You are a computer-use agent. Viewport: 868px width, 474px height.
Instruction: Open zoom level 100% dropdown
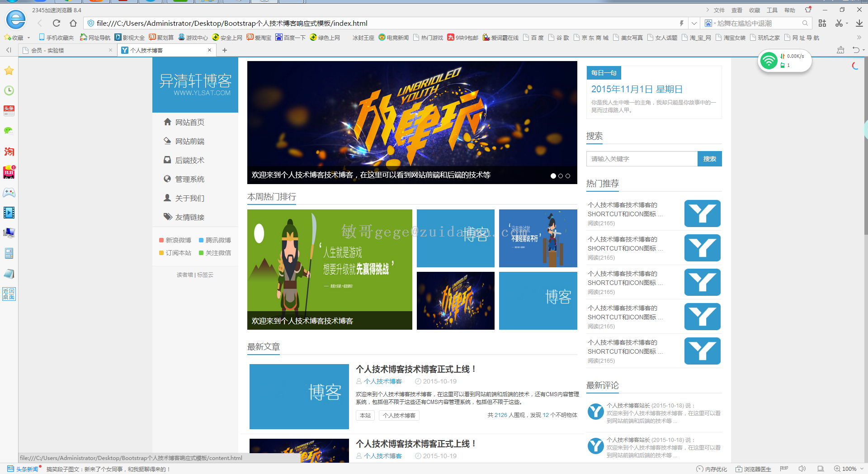click(849, 469)
